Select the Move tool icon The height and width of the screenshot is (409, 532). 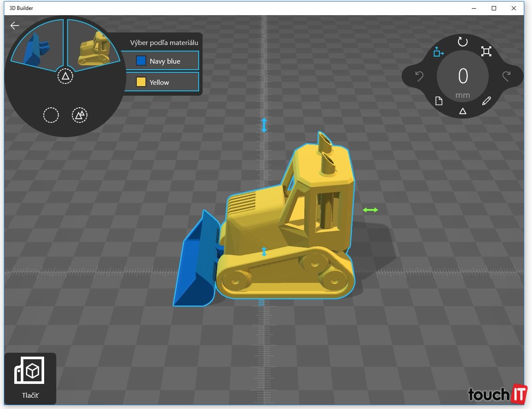click(x=438, y=52)
